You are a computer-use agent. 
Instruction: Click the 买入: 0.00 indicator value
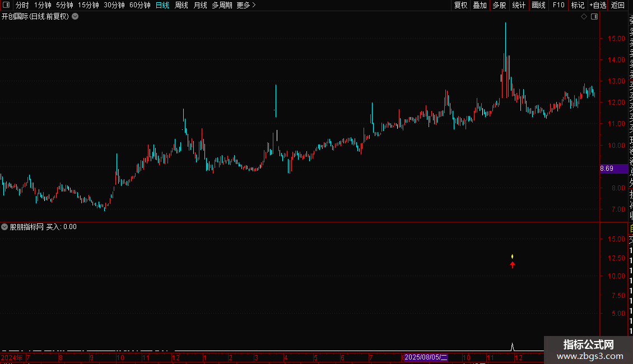62,227
